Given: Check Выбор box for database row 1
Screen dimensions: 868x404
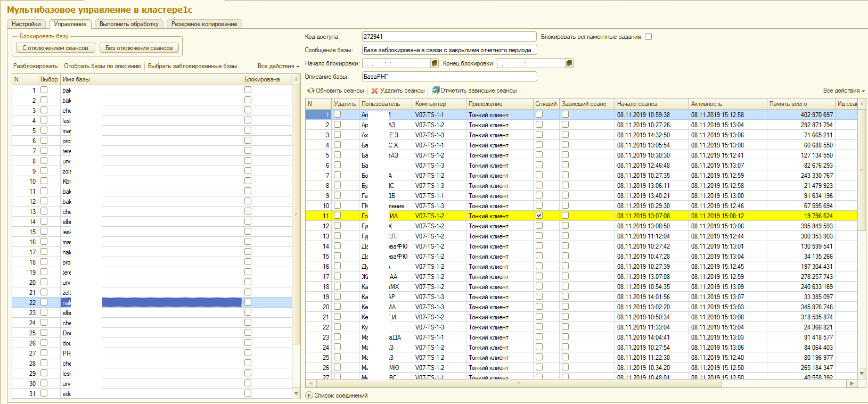Looking at the screenshot, I should click(44, 90).
